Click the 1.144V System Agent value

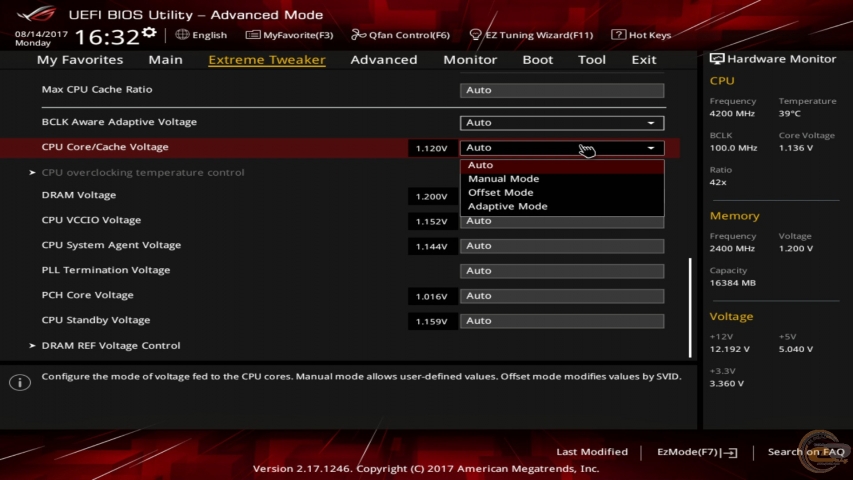(x=431, y=247)
